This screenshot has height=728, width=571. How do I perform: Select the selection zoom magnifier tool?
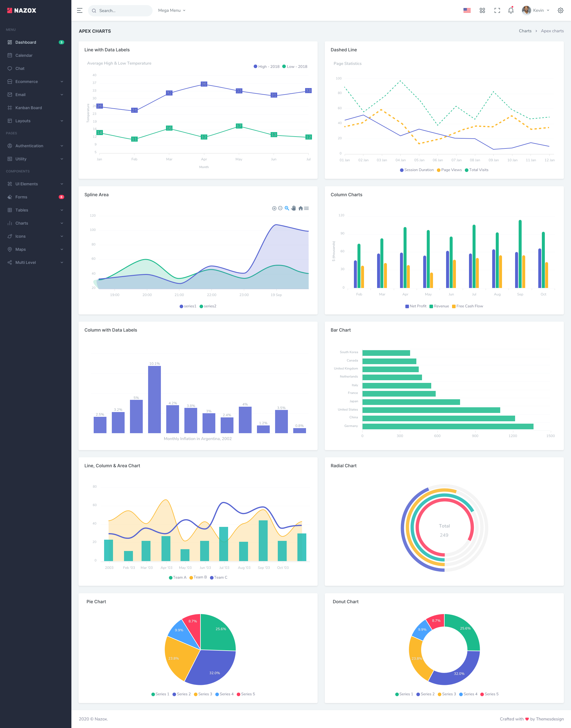click(287, 208)
